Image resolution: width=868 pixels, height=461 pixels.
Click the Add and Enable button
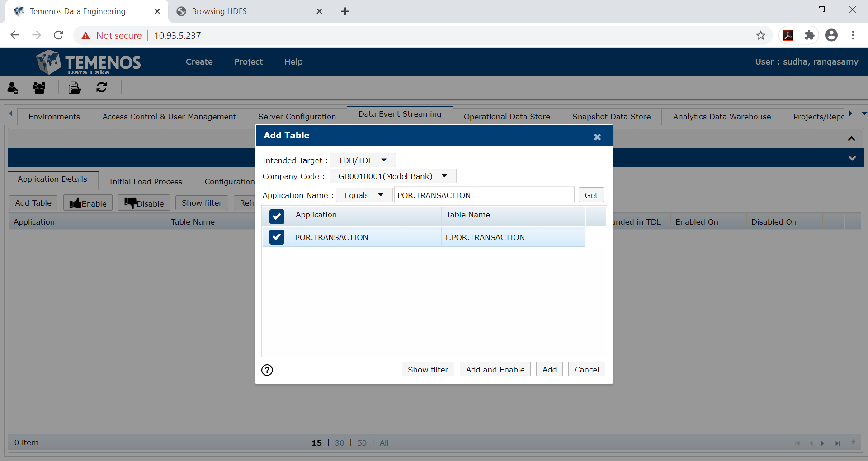495,369
